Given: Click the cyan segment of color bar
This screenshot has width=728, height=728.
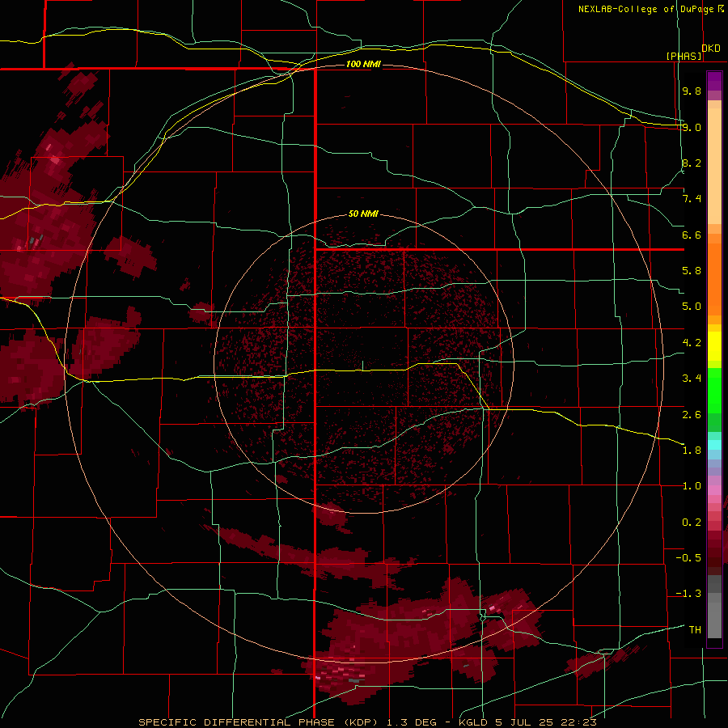Looking at the screenshot, I should [714, 444].
